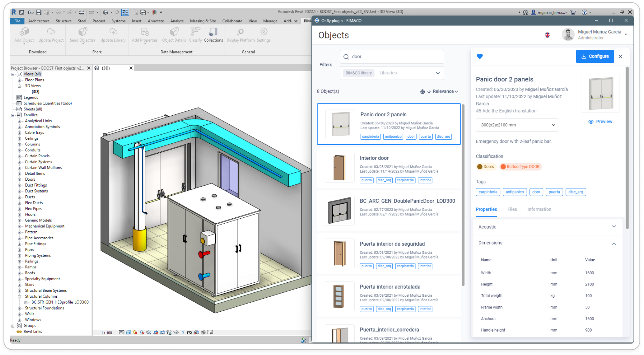The height and width of the screenshot is (355, 644).
Task: Click the Update Project ribbon icon
Action: (51, 32)
